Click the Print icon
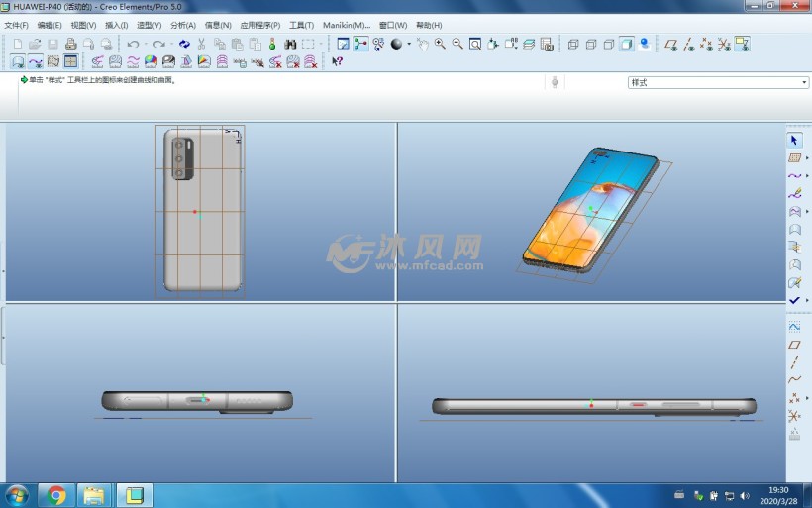The height and width of the screenshot is (508, 812). click(x=71, y=44)
